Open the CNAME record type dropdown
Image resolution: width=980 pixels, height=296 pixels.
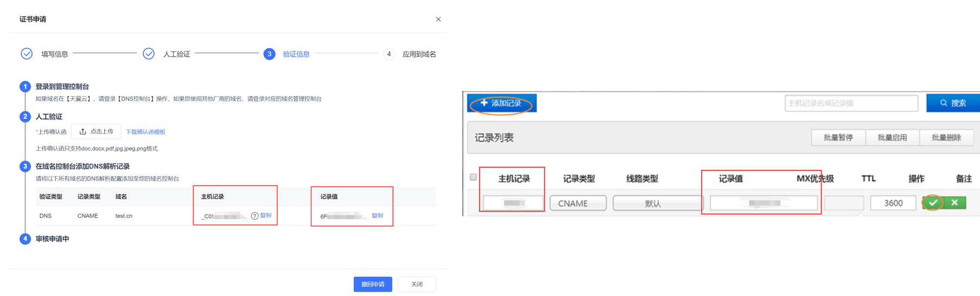click(578, 203)
